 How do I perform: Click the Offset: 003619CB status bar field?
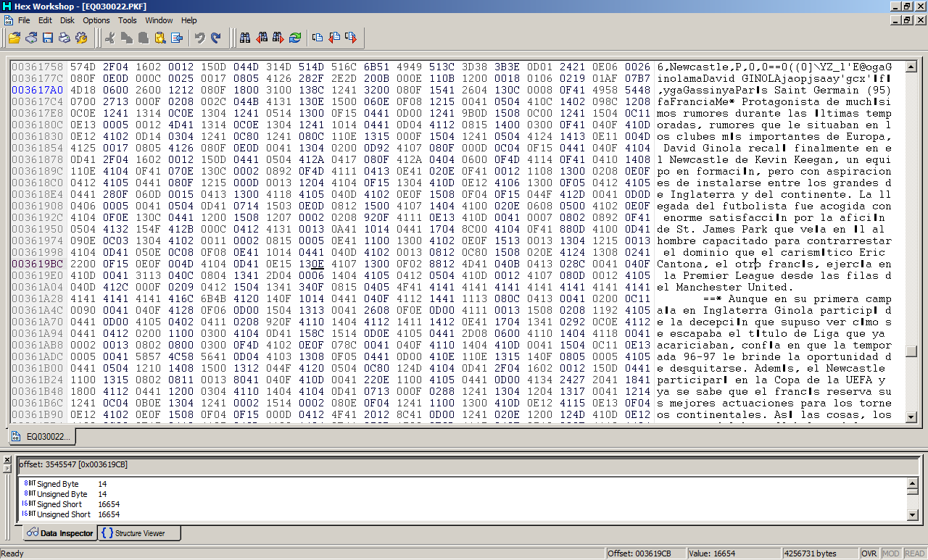pos(646,553)
